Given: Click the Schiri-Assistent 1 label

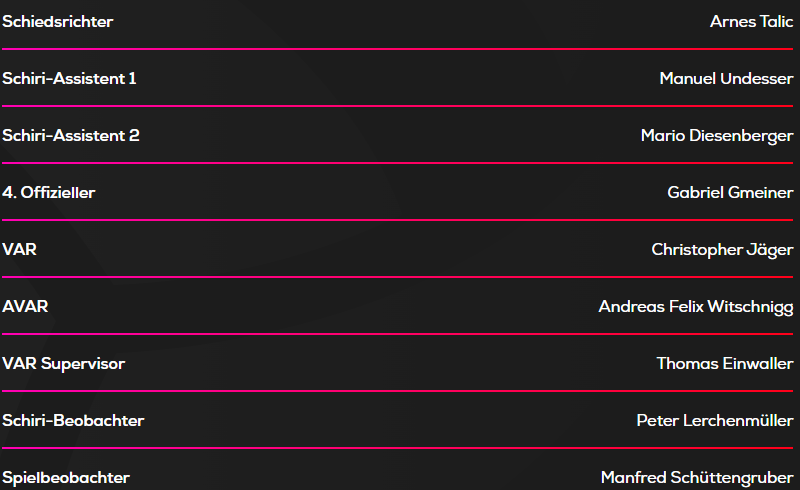Looking at the screenshot, I should point(69,79).
